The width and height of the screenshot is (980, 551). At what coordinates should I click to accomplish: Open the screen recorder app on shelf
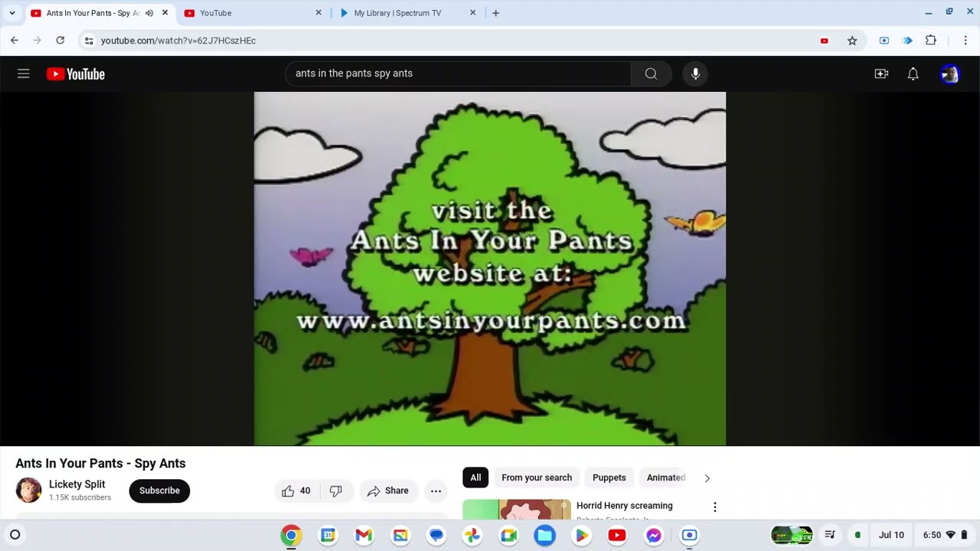click(689, 536)
